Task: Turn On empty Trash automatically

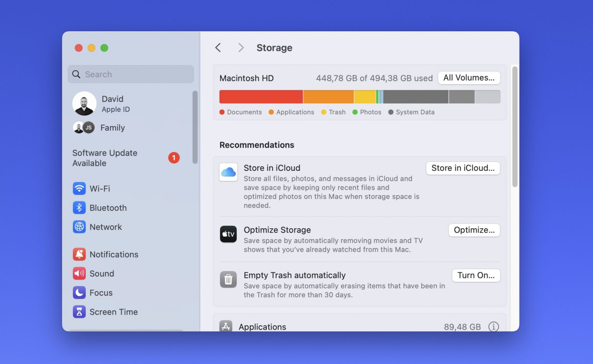Action: [476, 275]
